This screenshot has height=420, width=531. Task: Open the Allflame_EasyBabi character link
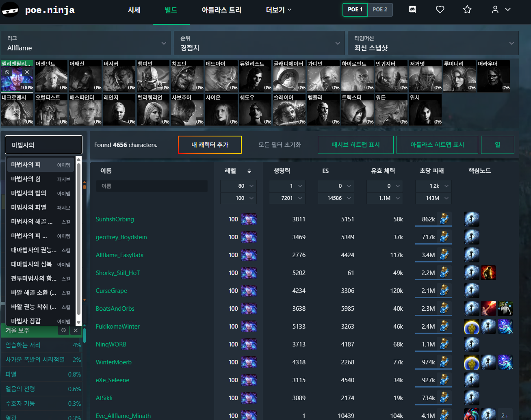click(x=119, y=255)
